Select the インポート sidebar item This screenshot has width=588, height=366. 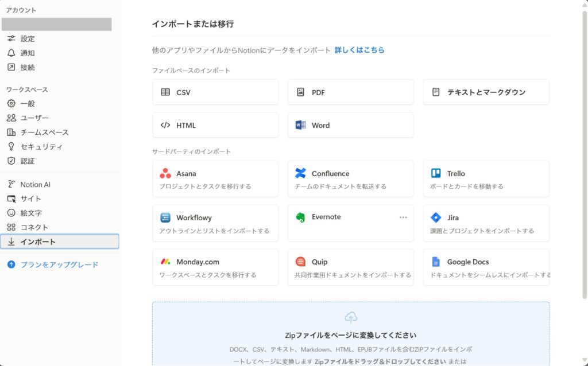point(60,242)
